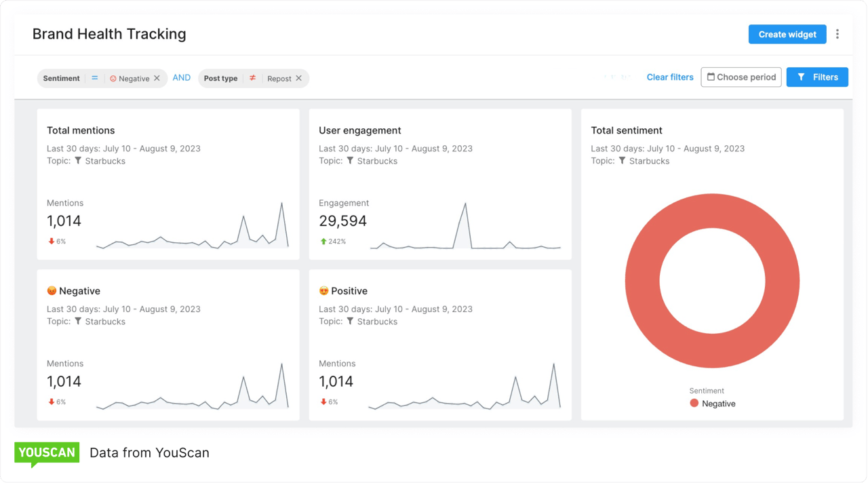Click the angry emoji on the Negative widget title
This screenshot has height=483, width=868.
click(51, 290)
